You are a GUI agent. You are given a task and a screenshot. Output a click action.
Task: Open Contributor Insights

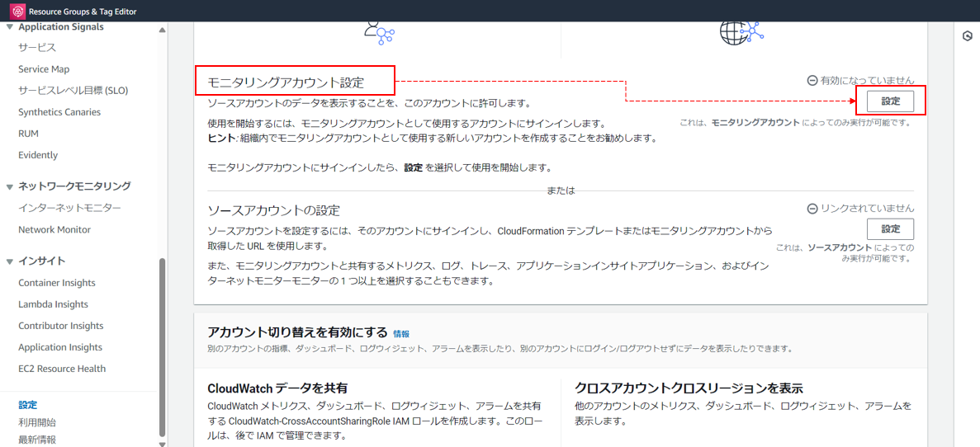point(60,325)
